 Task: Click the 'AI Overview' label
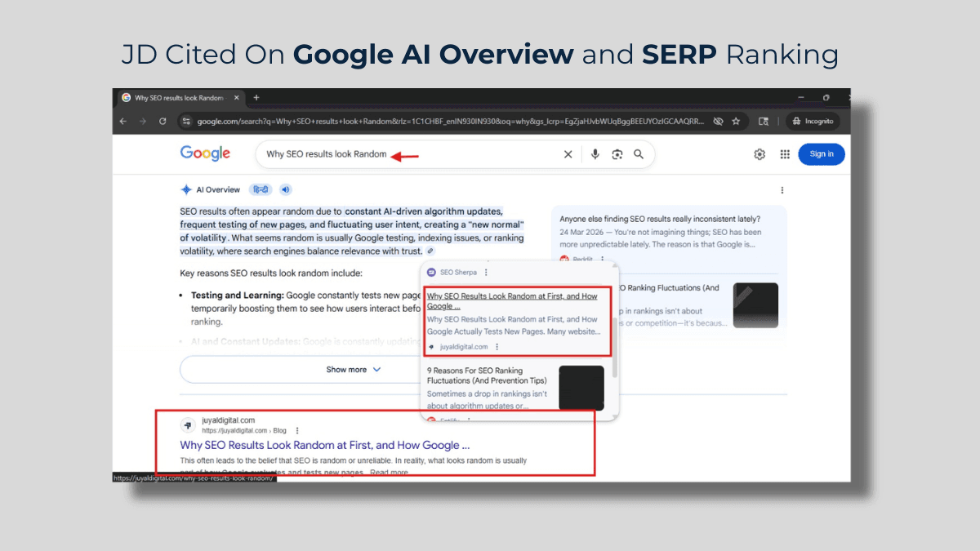(x=218, y=189)
